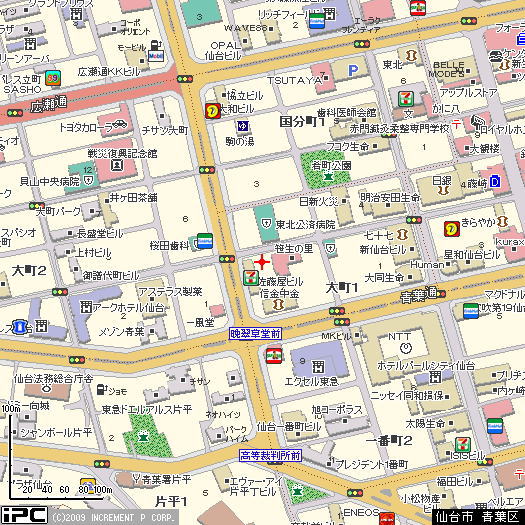Click the Mobil gas station icon
Viewport: 525px width, 525px height.
click(156, 55)
